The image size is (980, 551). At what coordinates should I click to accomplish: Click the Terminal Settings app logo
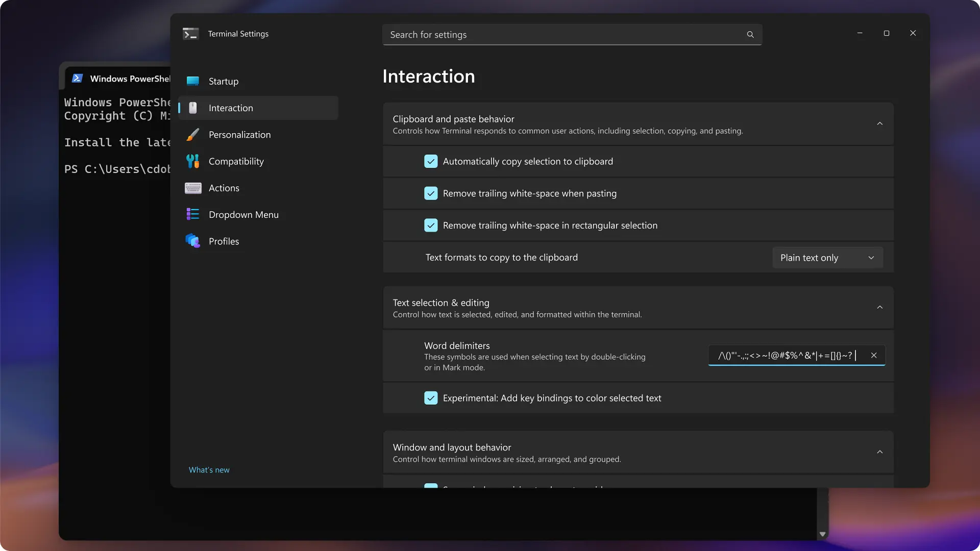point(190,33)
